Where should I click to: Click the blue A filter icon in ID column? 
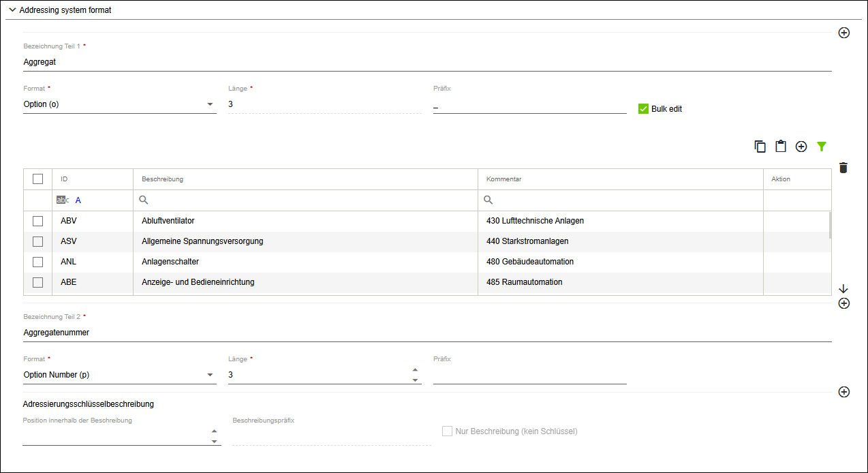click(78, 200)
